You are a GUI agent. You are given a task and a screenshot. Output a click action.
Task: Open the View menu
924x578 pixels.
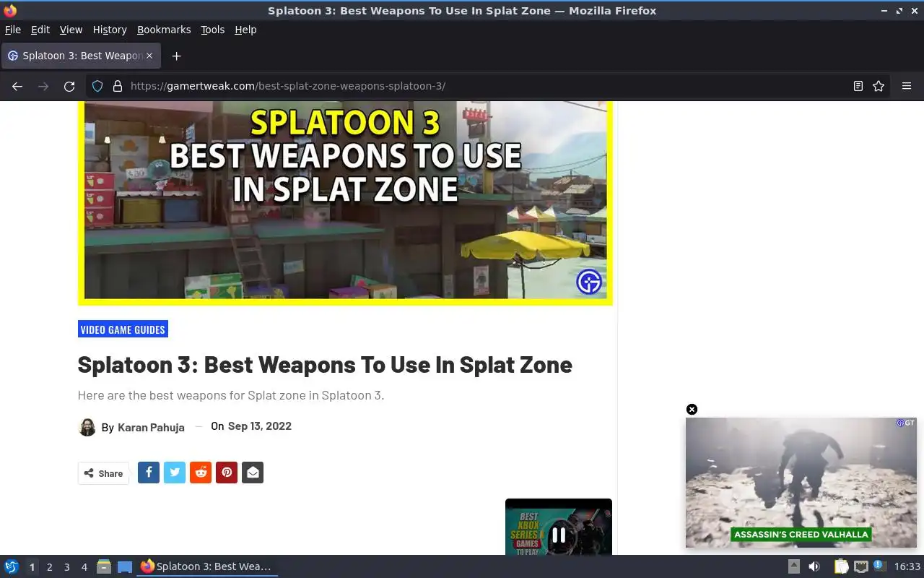coord(71,30)
